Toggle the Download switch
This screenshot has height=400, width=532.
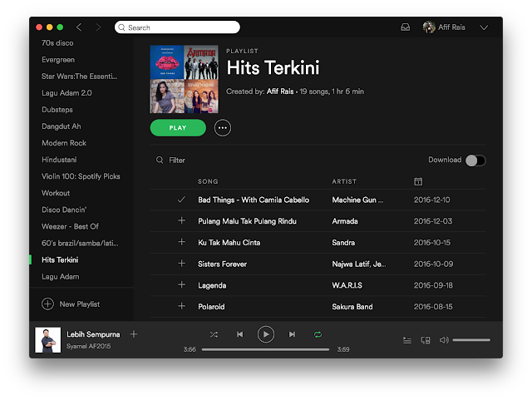475,160
